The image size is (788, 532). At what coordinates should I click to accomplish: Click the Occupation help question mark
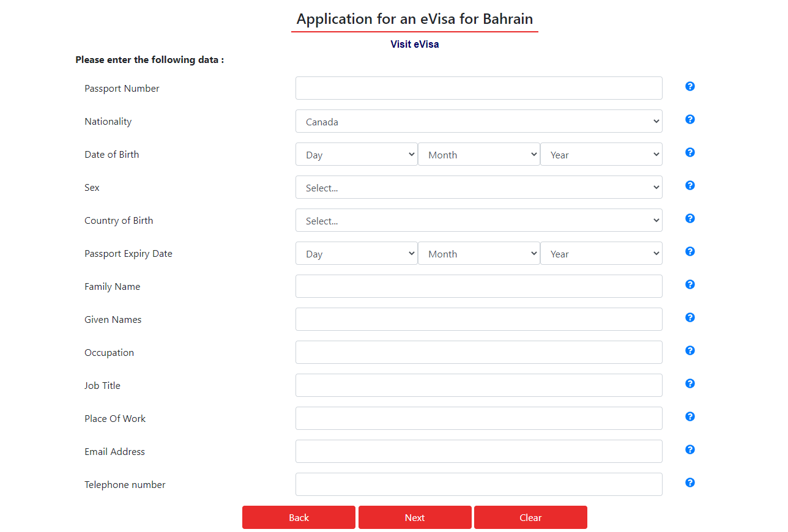pos(690,350)
